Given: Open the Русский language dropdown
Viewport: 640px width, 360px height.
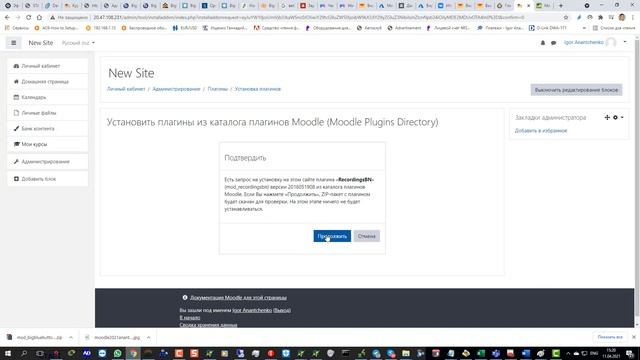Looking at the screenshot, I should [x=78, y=43].
